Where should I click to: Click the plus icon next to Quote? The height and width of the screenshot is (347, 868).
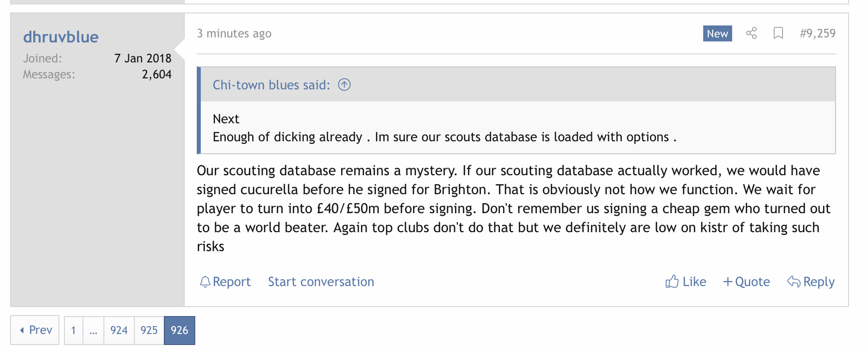click(728, 282)
